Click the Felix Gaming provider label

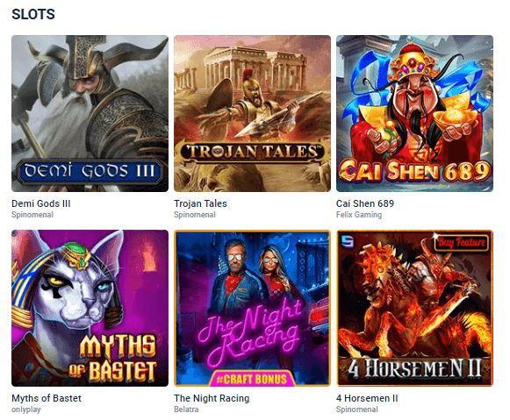359,215
